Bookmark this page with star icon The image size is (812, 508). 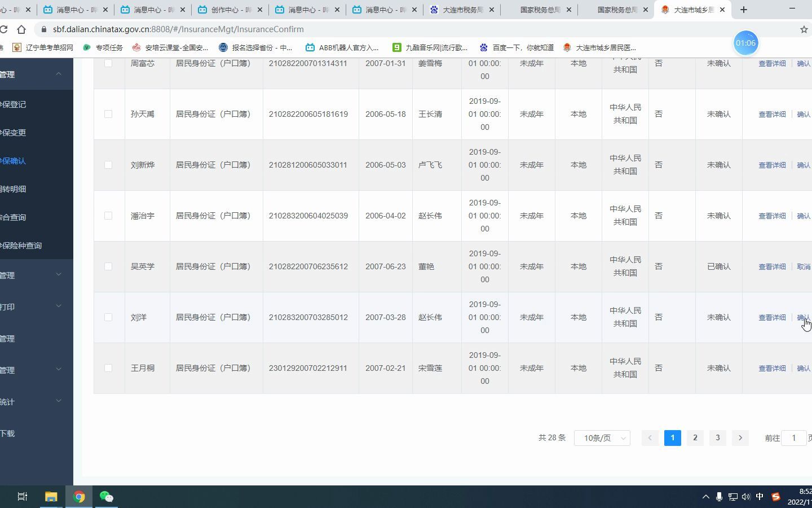point(804,29)
